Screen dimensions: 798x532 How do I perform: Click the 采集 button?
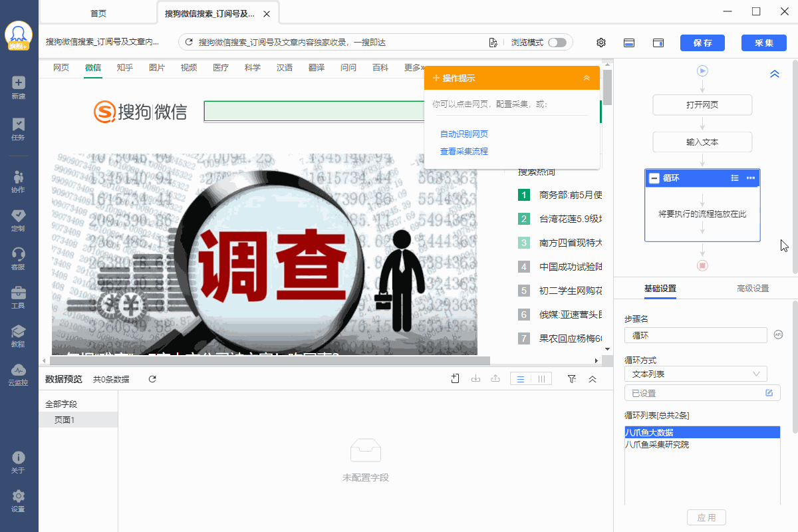coord(764,43)
